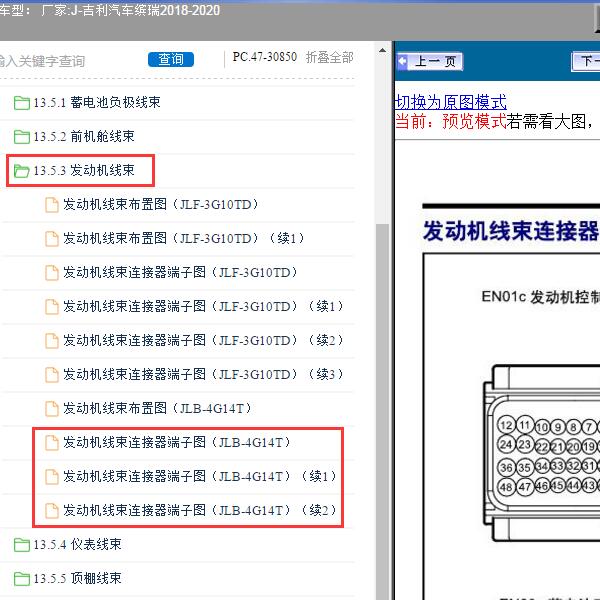Image resolution: width=600 pixels, height=600 pixels.
Task: Open 发动机线束连接器端子图（JLB-4G14T）（续1）
Action: (x=200, y=477)
